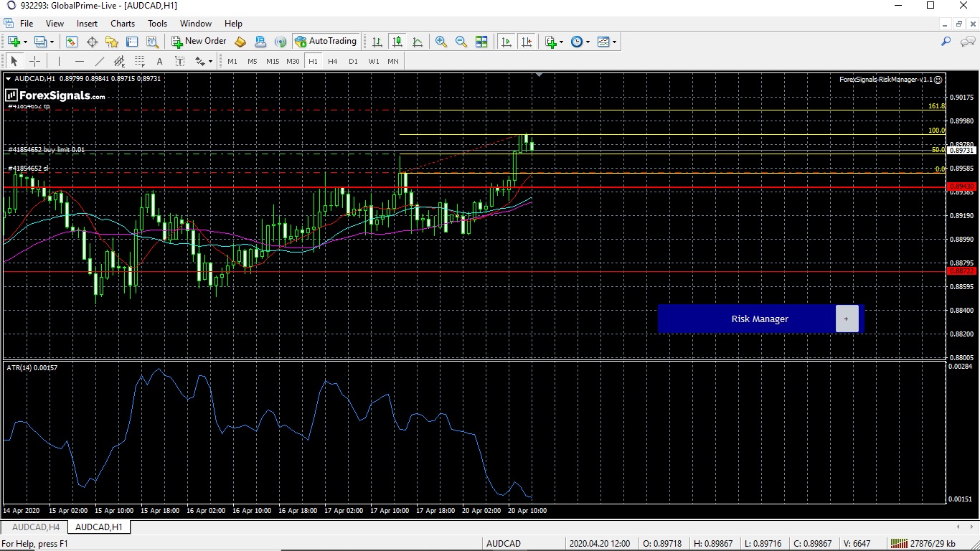Open the periods clock dropdown
The width and height of the screenshot is (980, 551).
580,42
